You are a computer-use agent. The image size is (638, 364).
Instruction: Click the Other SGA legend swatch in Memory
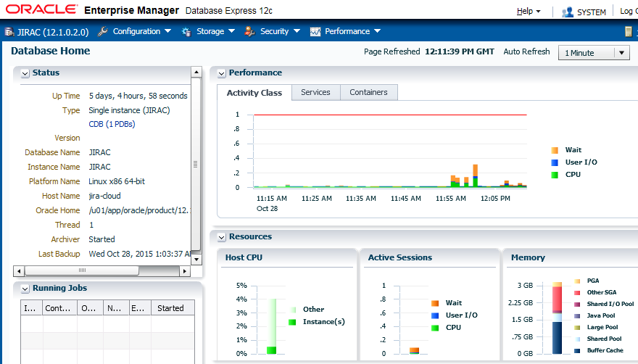click(577, 293)
